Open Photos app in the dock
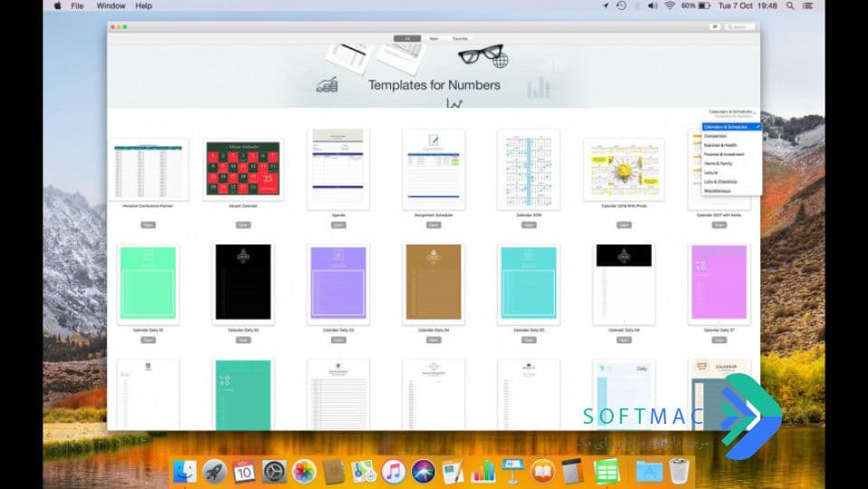The width and height of the screenshot is (868, 489). (x=304, y=472)
